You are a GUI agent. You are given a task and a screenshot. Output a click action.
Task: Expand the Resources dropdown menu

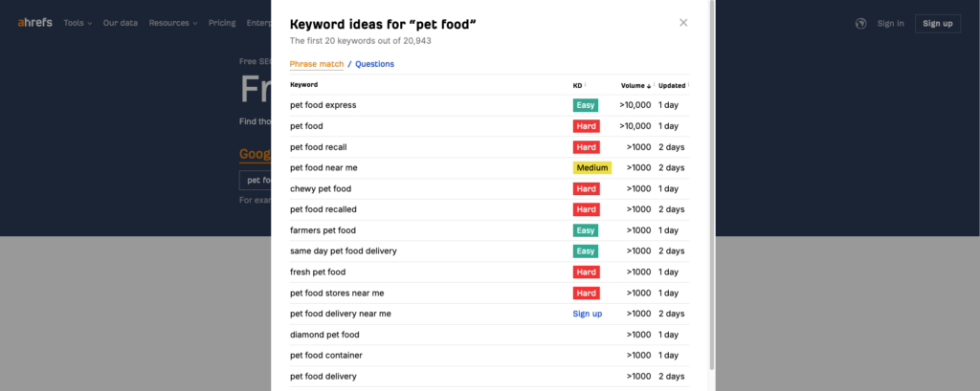(x=172, y=23)
